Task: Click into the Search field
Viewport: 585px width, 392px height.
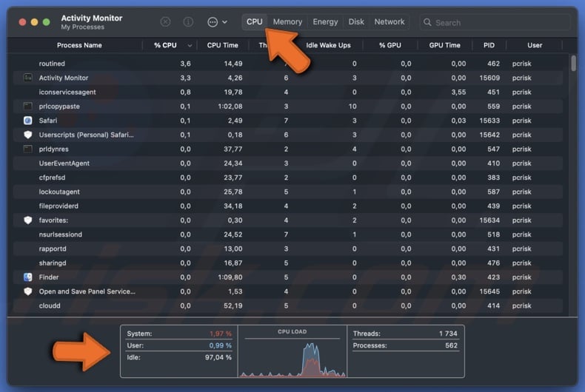Action: (495, 22)
